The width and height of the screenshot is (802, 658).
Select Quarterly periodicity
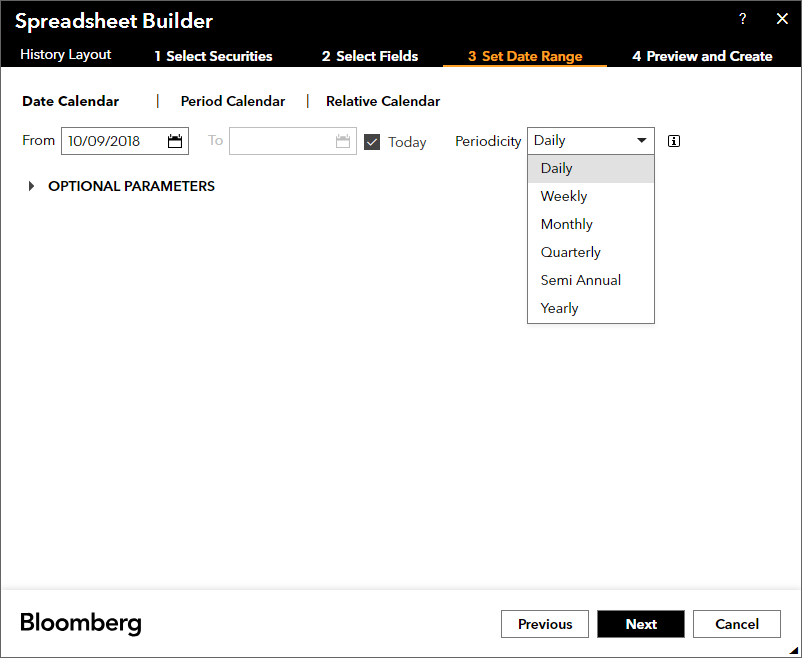[x=591, y=252]
